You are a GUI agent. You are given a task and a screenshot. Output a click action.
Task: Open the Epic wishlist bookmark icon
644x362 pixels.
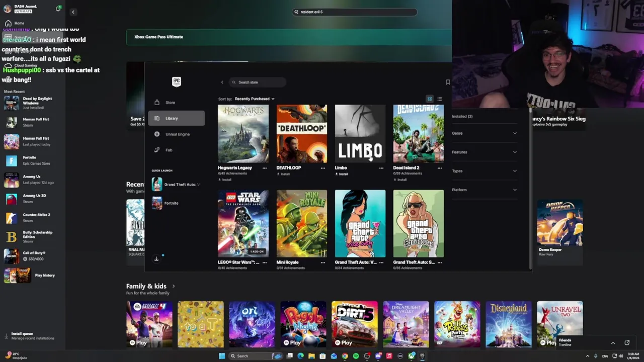coord(448,82)
